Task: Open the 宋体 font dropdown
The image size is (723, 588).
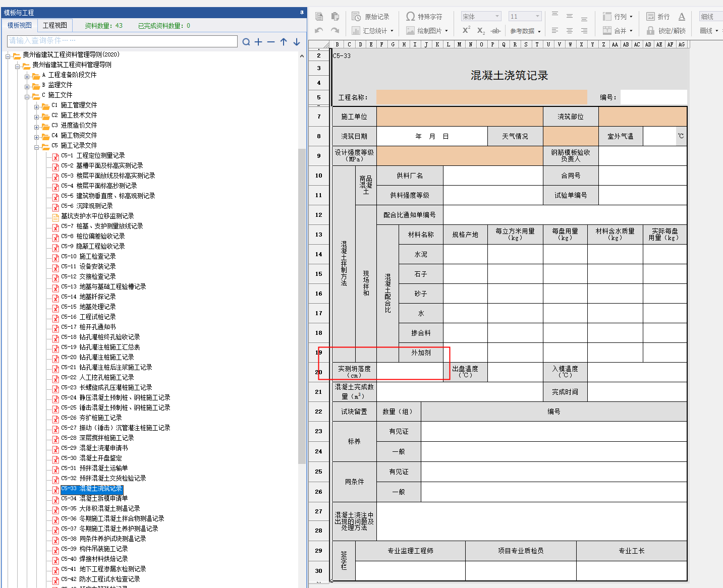Action: click(481, 17)
